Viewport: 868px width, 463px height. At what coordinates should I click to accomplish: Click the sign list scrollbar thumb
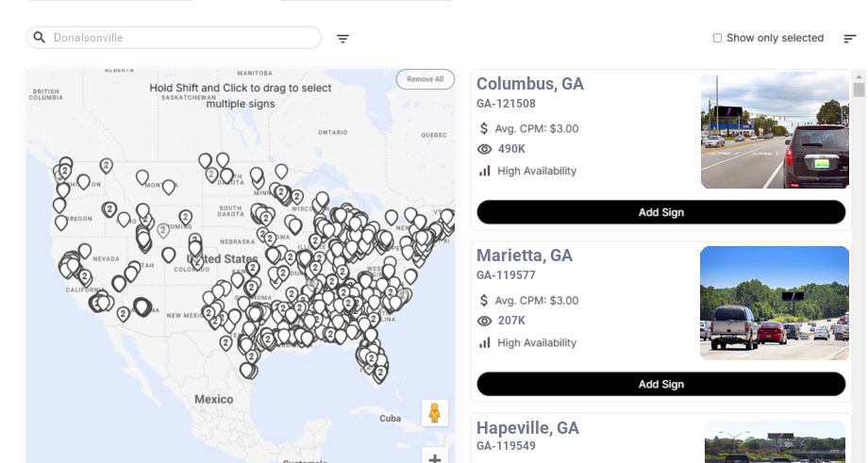click(x=859, y=90)
